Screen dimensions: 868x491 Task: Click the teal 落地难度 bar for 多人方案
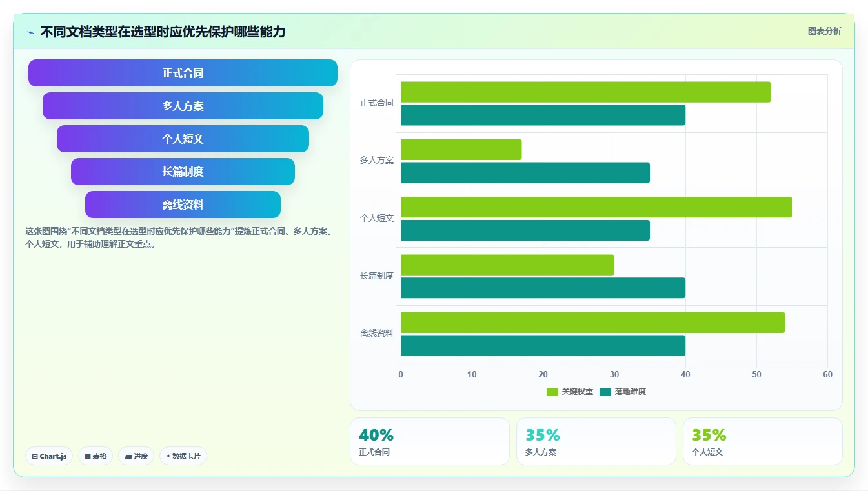[x=525, y=172]
